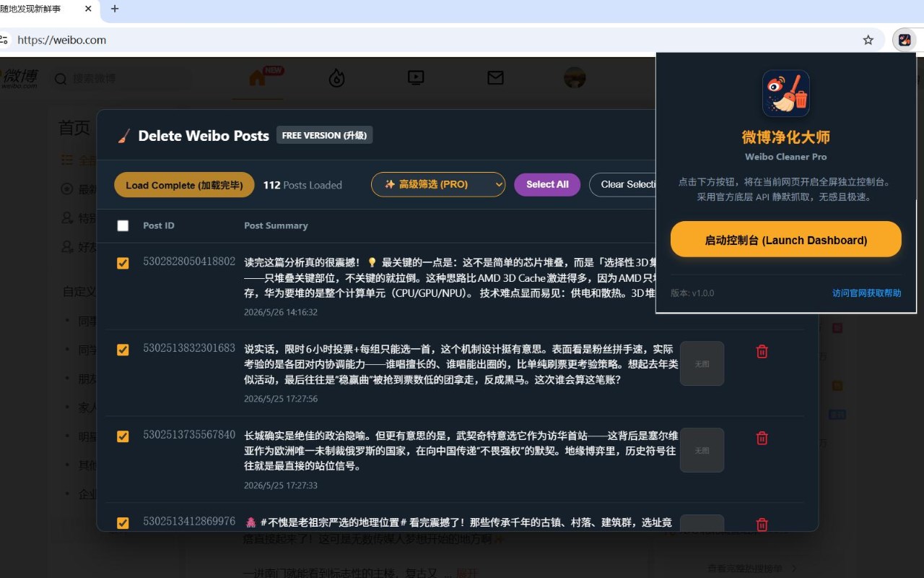Click post ID 5302513832301683
The width and height of the screenshot is (924, 578).
[189, 348]
